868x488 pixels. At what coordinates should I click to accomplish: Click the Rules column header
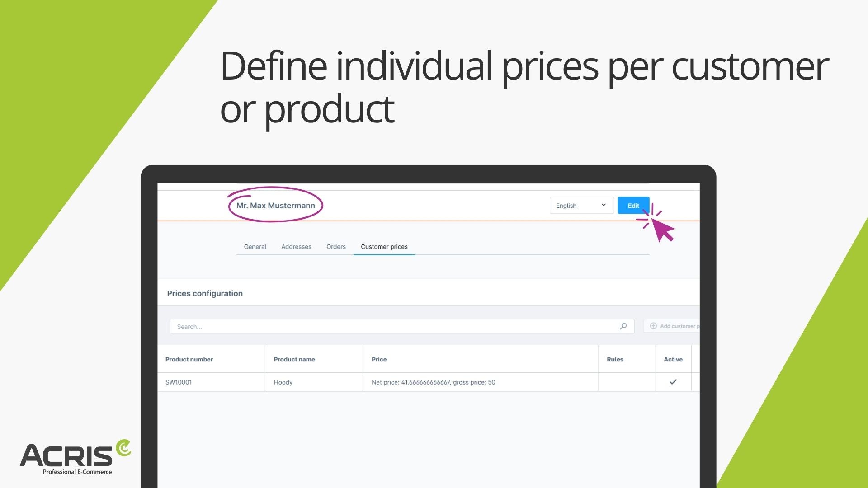click(615, 359)
